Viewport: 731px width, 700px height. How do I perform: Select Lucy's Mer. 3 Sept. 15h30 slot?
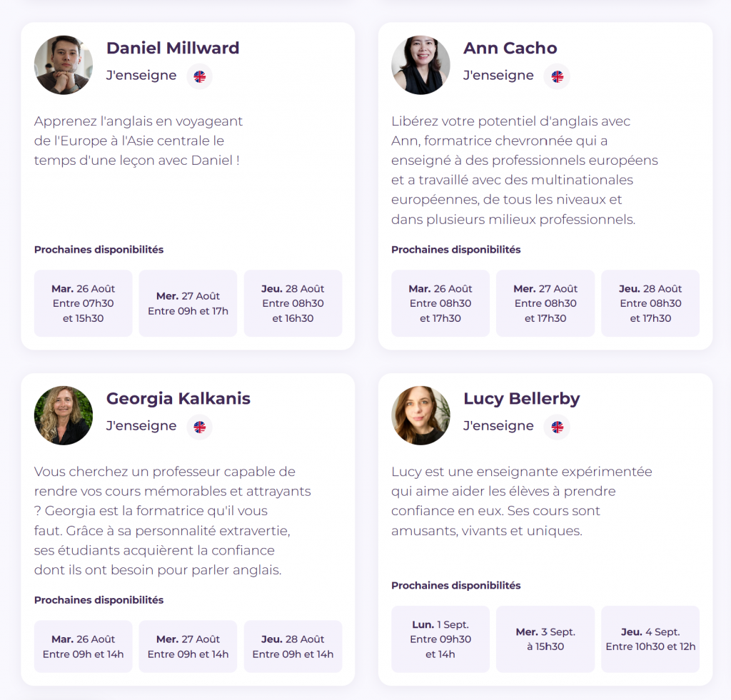(545, 639)
